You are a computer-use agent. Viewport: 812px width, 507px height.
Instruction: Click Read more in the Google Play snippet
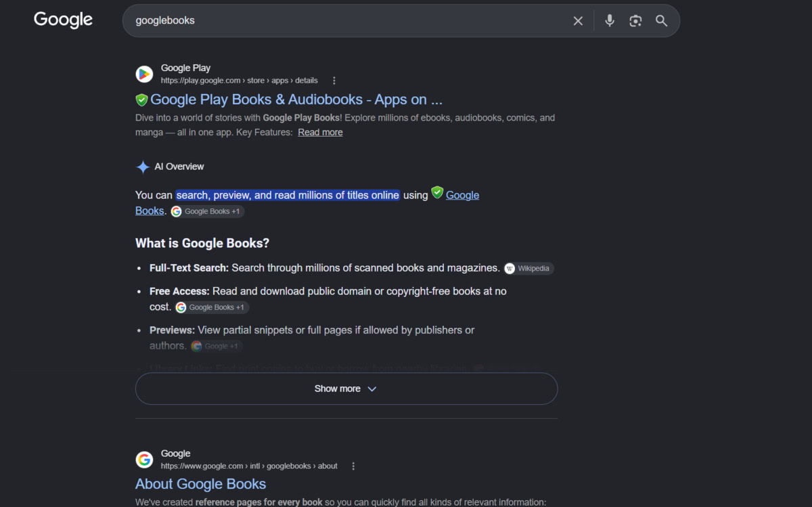coord(320,132)
